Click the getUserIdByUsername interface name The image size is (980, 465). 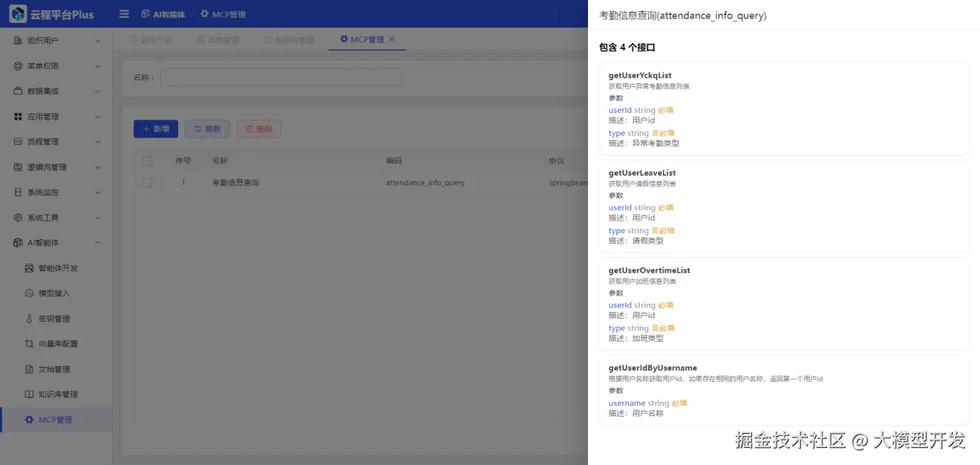[653, 368]
